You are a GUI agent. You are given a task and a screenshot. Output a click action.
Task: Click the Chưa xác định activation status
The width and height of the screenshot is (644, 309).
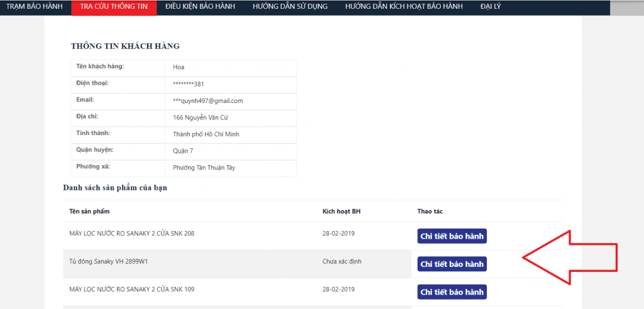341,261
